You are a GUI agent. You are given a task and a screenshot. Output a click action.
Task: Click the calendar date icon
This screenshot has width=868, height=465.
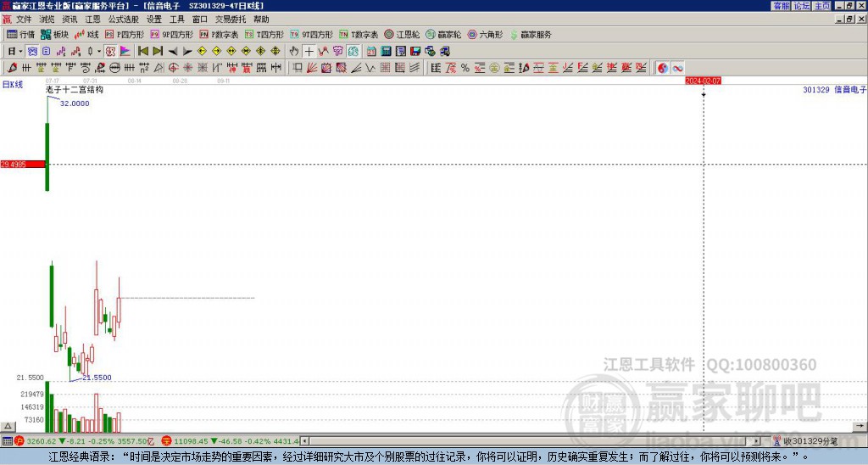tap(371, 52)
